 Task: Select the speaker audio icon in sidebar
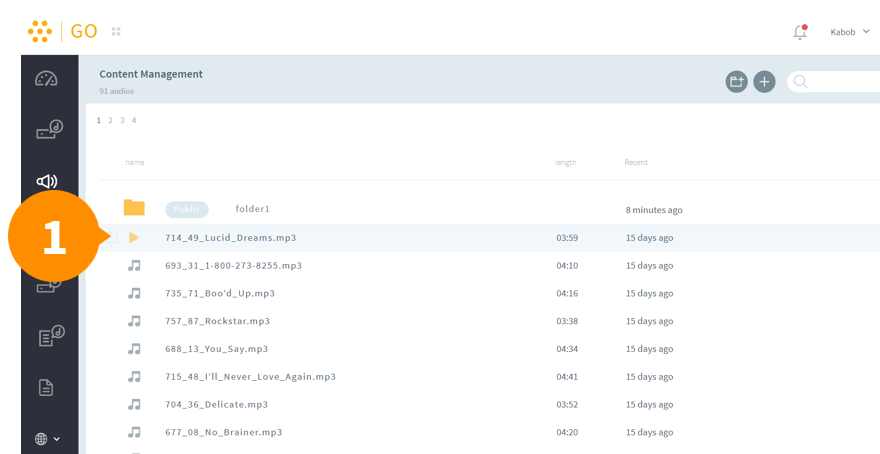click(x=47, y=181)
